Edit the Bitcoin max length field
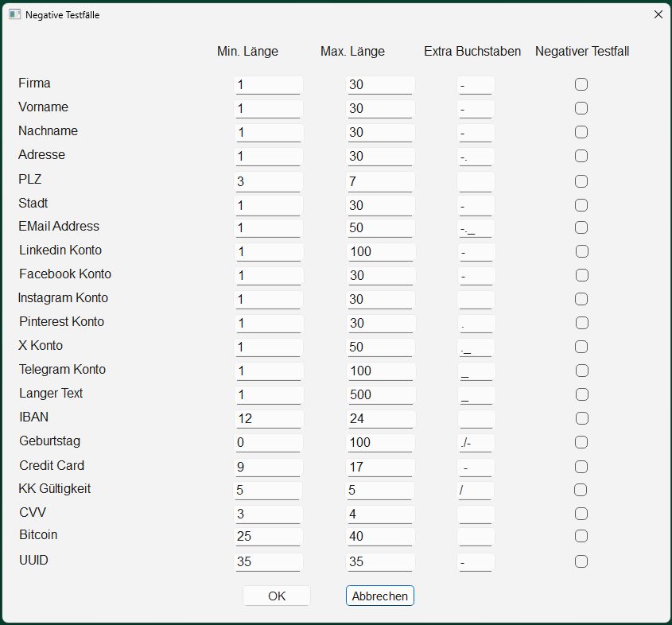 coord(380,537)
